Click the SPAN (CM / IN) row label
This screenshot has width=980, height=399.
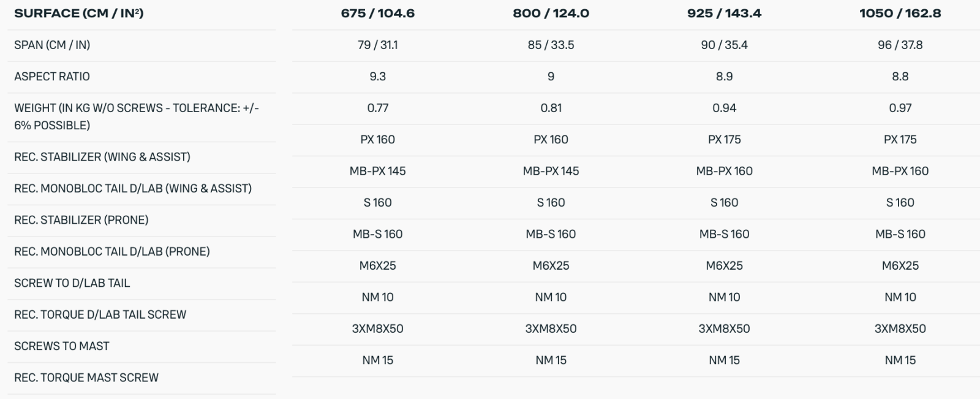click(52, 45)
